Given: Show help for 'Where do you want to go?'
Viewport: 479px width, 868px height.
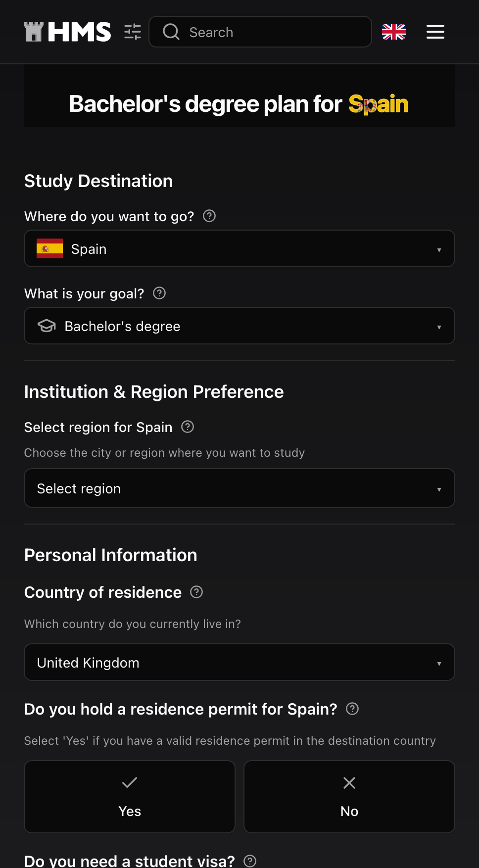Looking at the screenshot, I should coord(209,216).
